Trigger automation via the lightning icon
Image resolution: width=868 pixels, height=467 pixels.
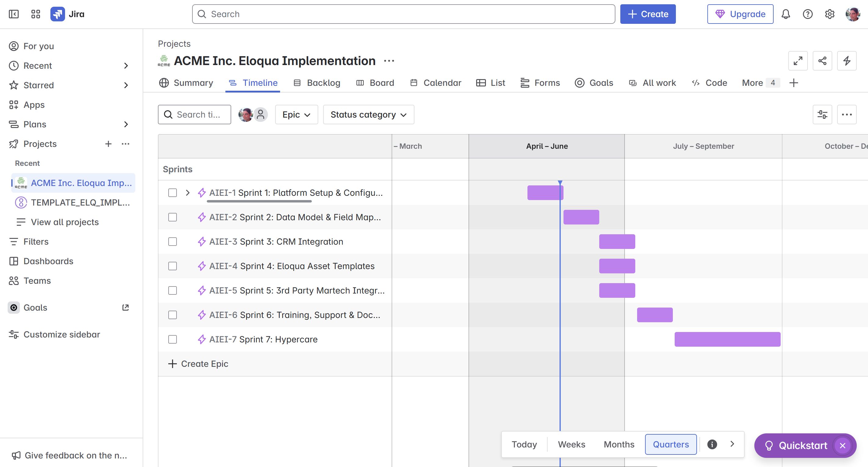[x=847, y=61]
